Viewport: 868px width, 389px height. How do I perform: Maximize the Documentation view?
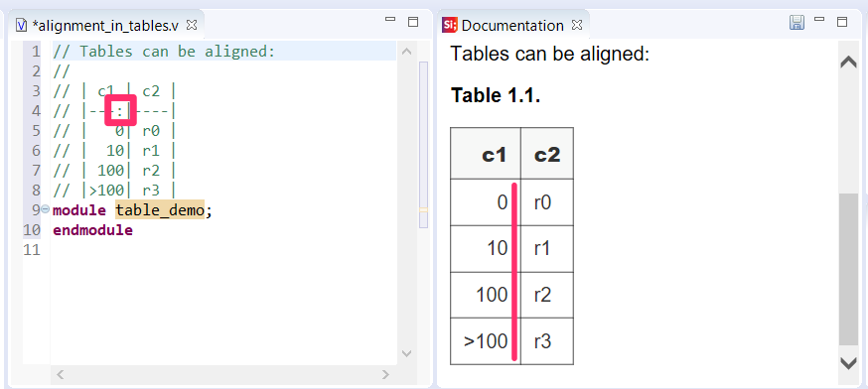842,22
